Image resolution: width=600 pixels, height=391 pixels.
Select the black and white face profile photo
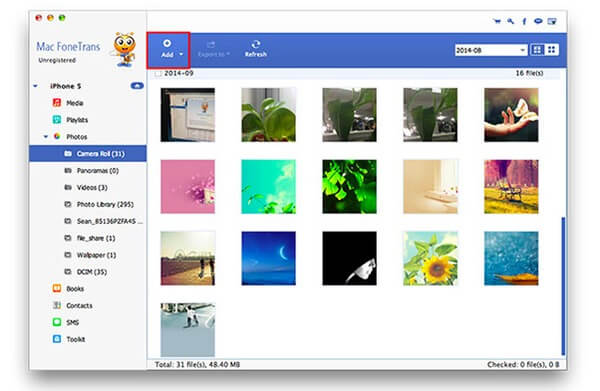pyautogui.click(x=349, y=258)
